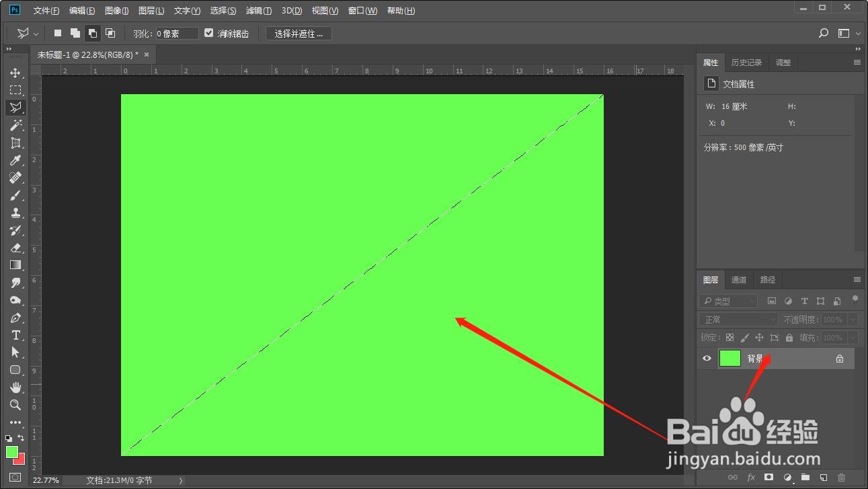868x489 pixels.
Task: Select the Polygonal Lasso tool in the toolbox
Action: 15,108
